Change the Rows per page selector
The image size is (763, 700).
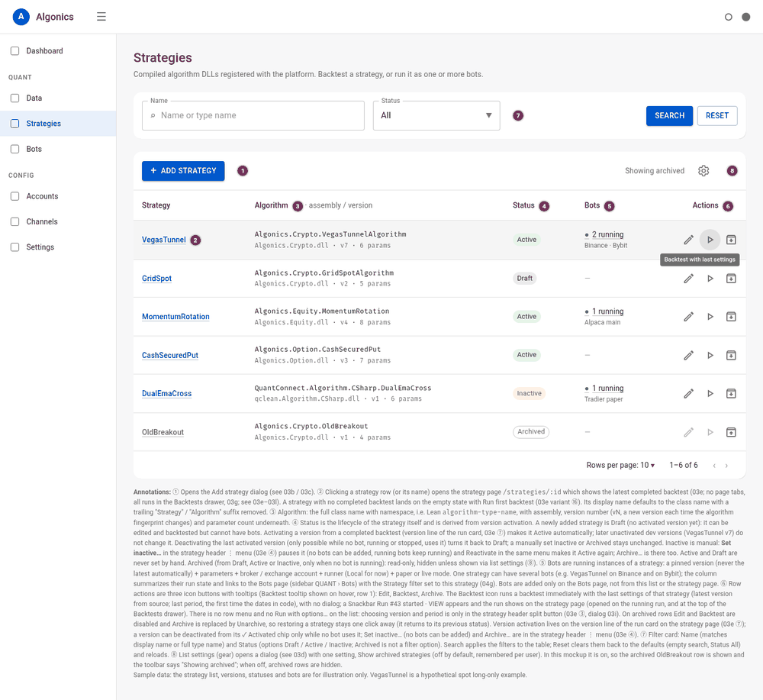click(620, 466)
